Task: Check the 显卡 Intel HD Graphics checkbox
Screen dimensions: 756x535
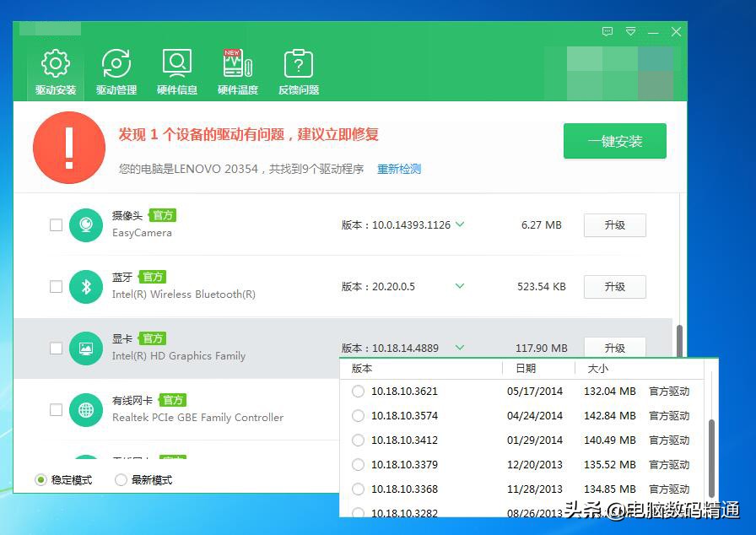Action: tap(56, 348)
